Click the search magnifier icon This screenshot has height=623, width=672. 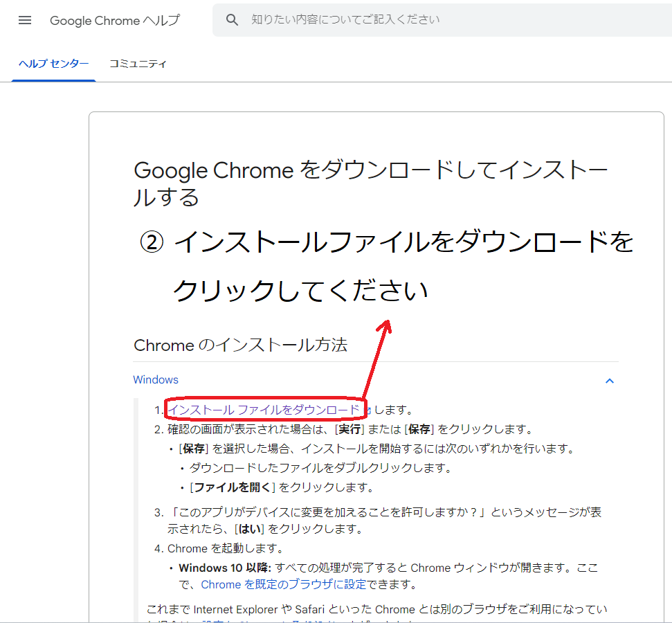click(x=232, y=19)
